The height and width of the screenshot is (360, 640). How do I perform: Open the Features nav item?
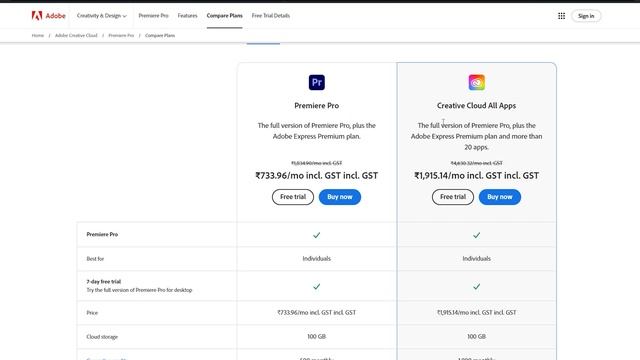coord(187,16)
